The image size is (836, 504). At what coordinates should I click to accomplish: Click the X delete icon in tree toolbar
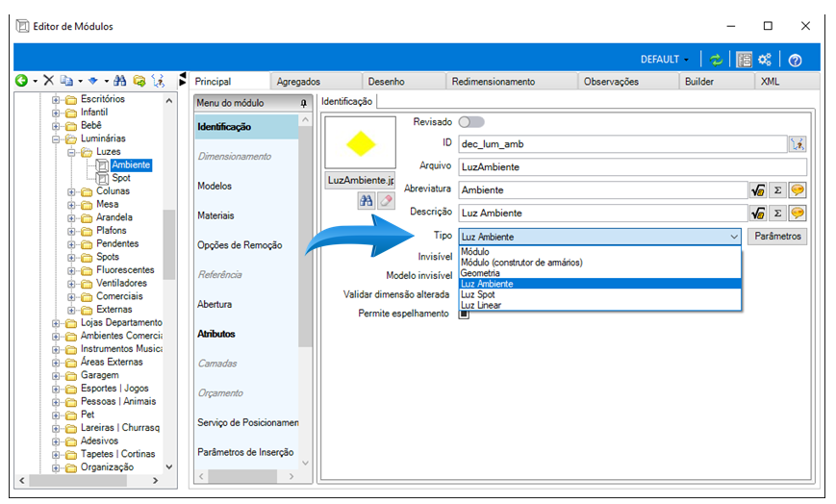pos(48,81)
